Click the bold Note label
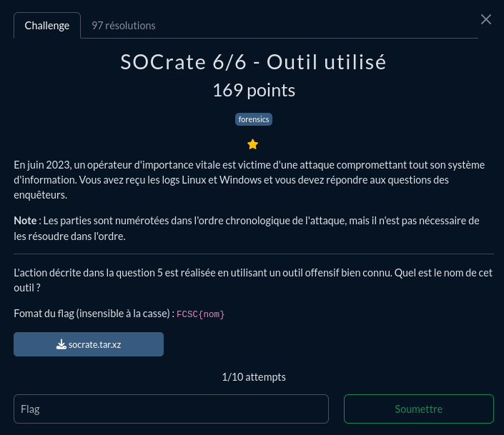 (x=25, y=221)
